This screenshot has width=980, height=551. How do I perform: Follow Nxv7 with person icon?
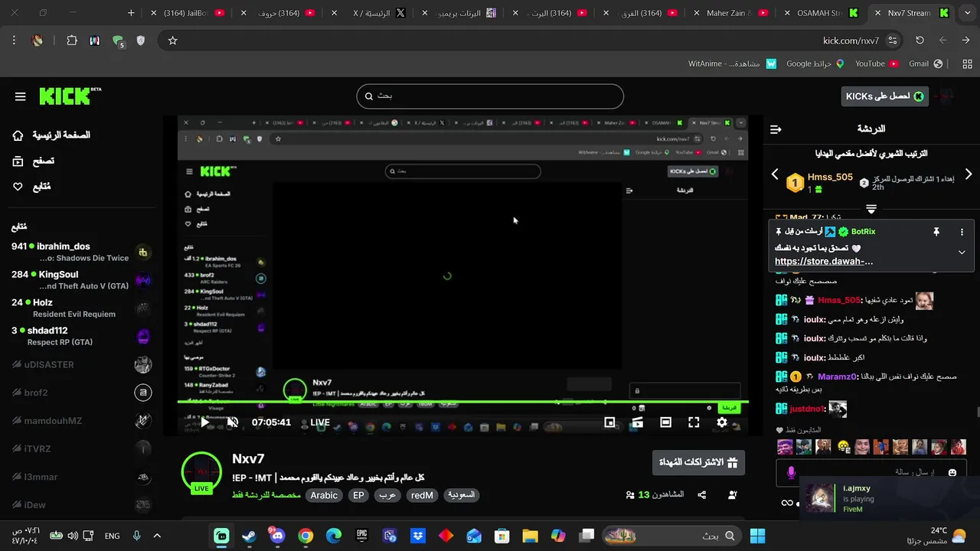click(733, 495)
